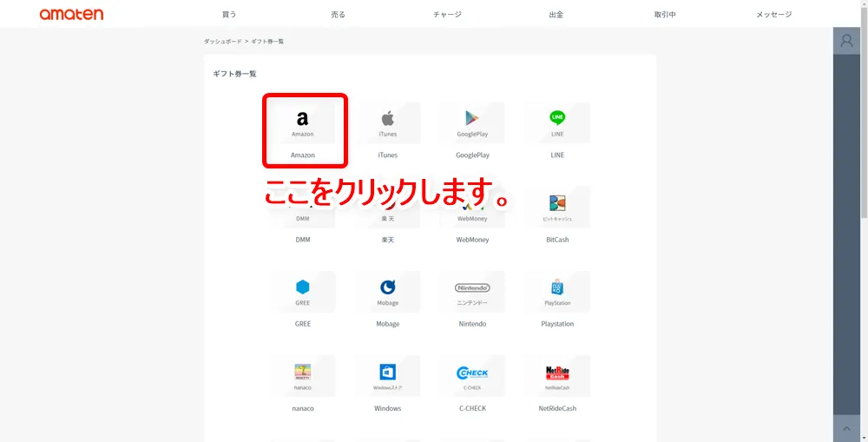Viewport: 868px width, 442px height.
Task: Select the BitCash gift card icon
Action: pyautogui.click(x=557, y=208)
